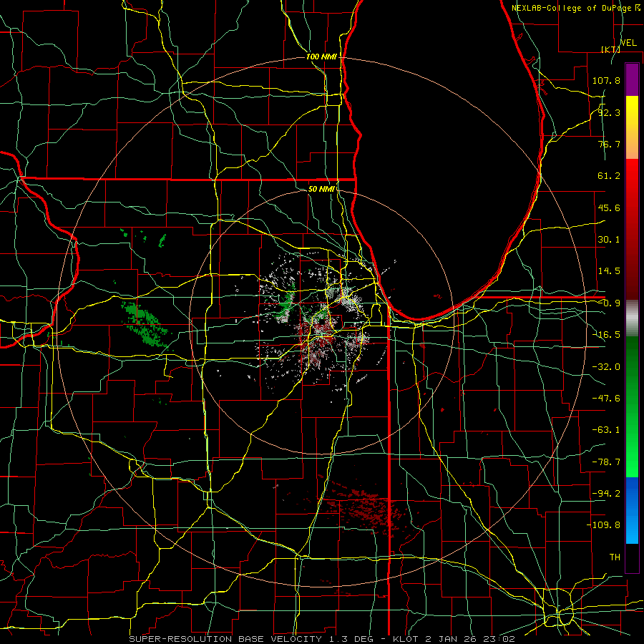Pick the green segment of the color bar

coord(632,406)
